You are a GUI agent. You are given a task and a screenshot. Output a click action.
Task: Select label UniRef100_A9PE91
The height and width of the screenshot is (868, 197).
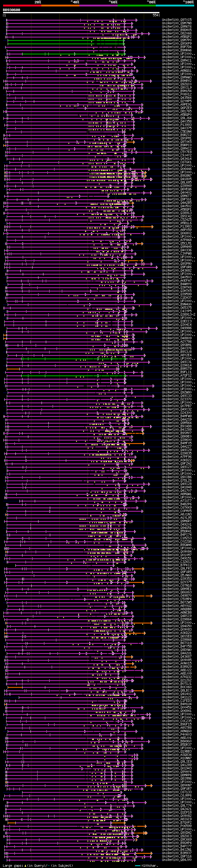[177, 104]
